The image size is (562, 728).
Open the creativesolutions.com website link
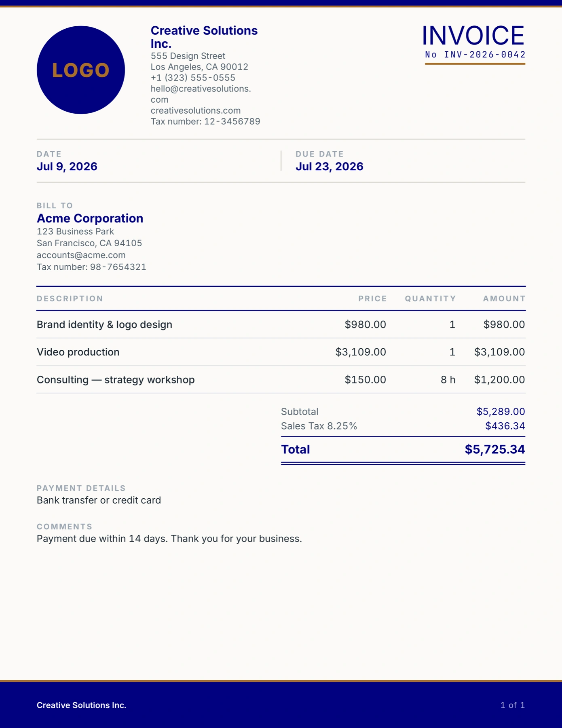196,110
